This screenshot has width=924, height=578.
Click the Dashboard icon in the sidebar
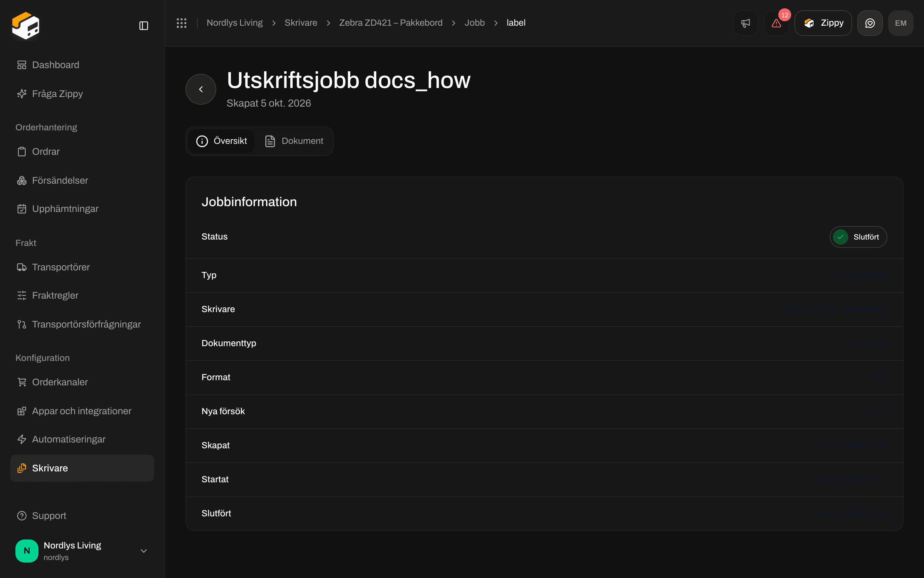click(x=22, y=65)
